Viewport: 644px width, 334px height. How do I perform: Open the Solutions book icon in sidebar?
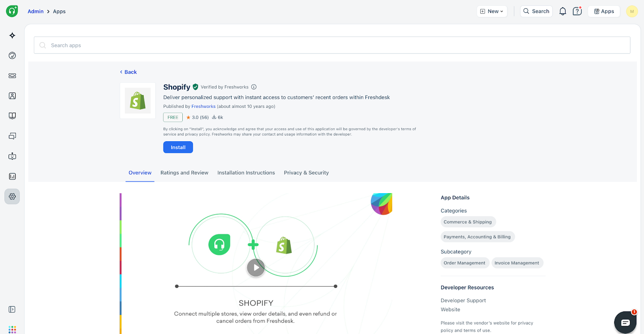tap(12, 116)
